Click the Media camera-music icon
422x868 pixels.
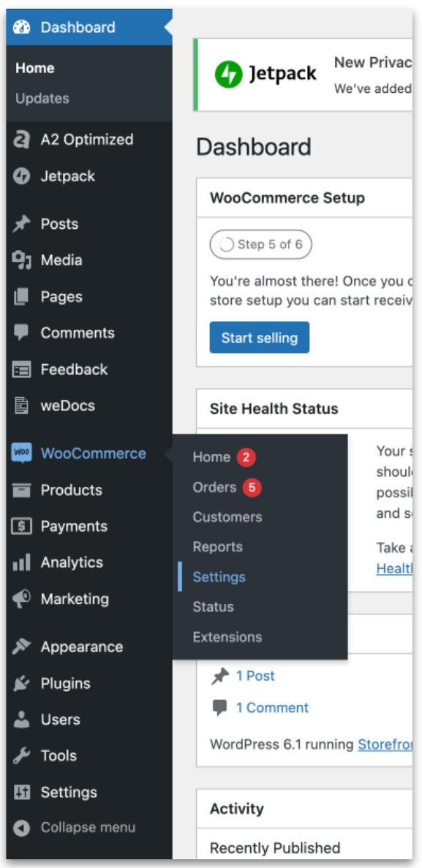tap(21, 260)
